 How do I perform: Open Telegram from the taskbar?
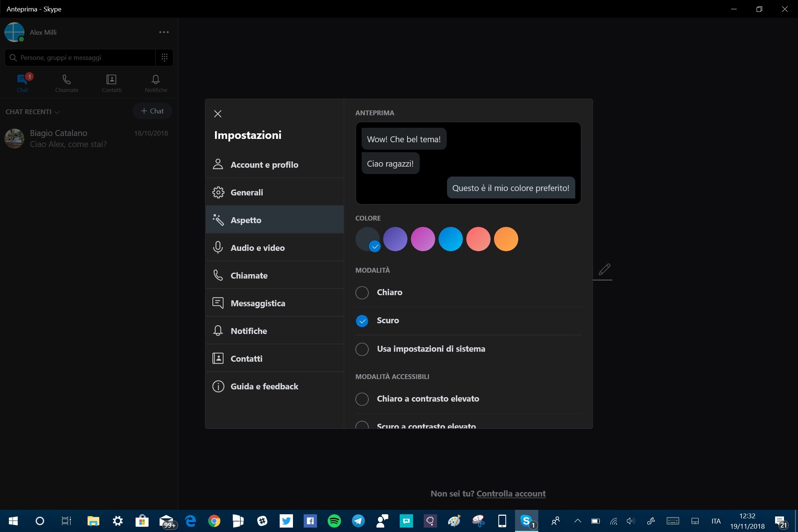pos(358,521)
